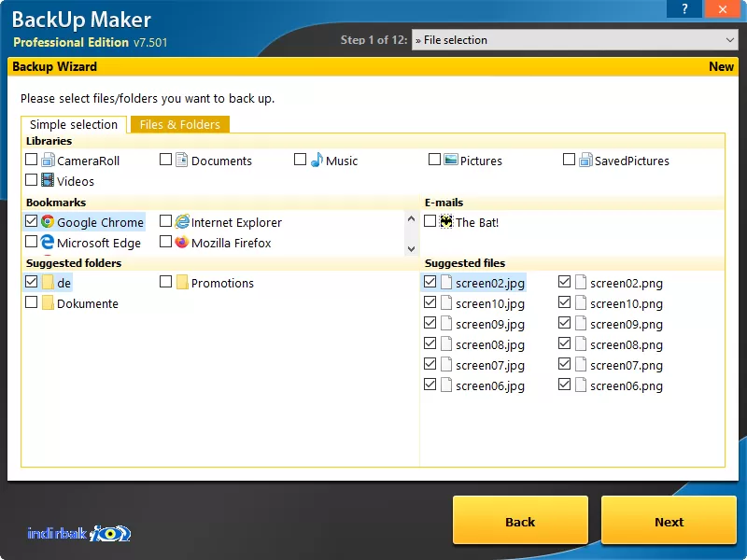Image resolution: width=747 pixels, height=560 pixels.
Task: Click the Microsoft Edge icon
Action: (48, 242)
